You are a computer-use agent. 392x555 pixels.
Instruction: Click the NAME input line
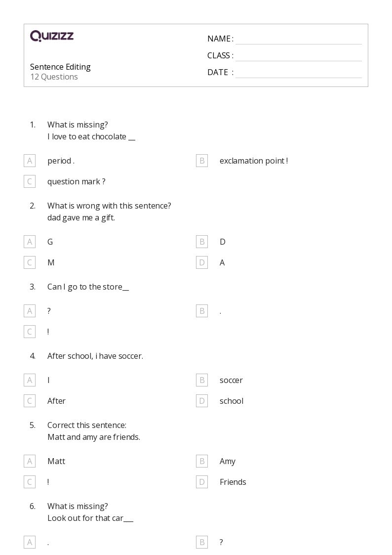click(x=298, y=39)
